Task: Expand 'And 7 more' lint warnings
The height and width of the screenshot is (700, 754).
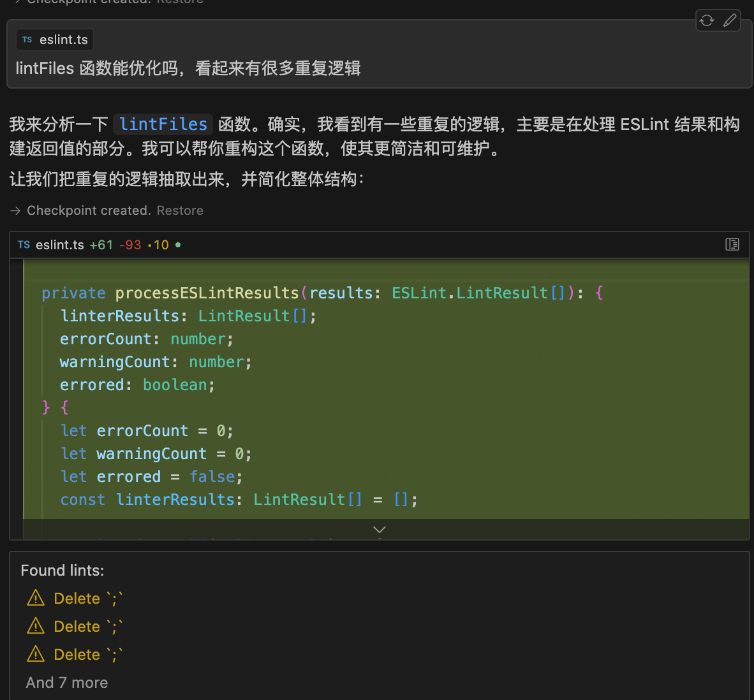Action: pyautogui.click(x=67, y=683)
